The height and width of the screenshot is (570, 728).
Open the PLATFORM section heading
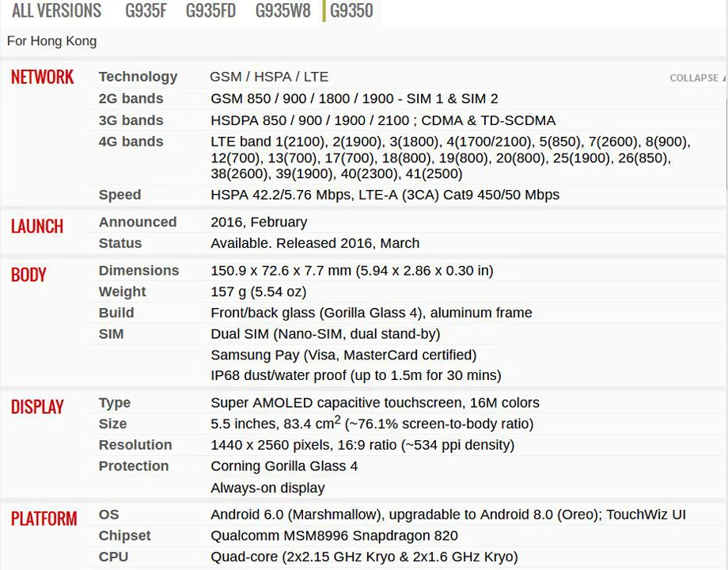[x=44, y=519]
